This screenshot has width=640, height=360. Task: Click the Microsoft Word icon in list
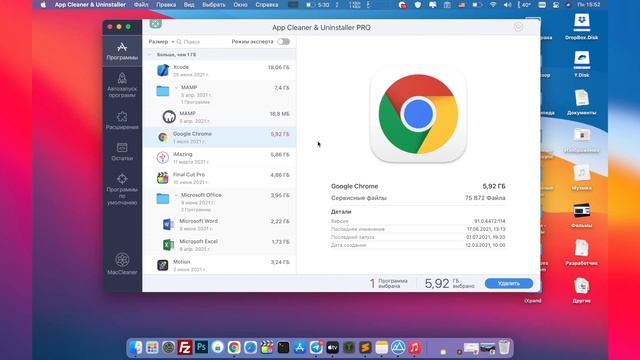coord(168,224)
